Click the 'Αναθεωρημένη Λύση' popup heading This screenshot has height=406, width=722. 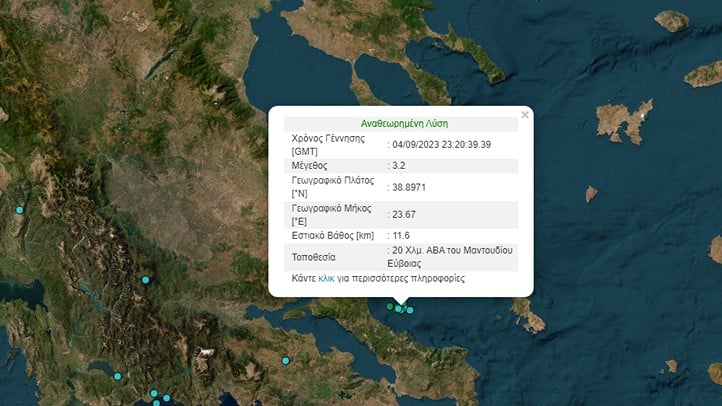point(404,123)
